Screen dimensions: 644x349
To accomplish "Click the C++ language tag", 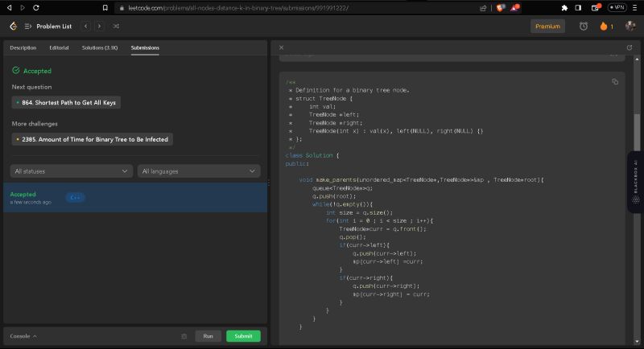I will pyautogui.click(x=75, y=198).
